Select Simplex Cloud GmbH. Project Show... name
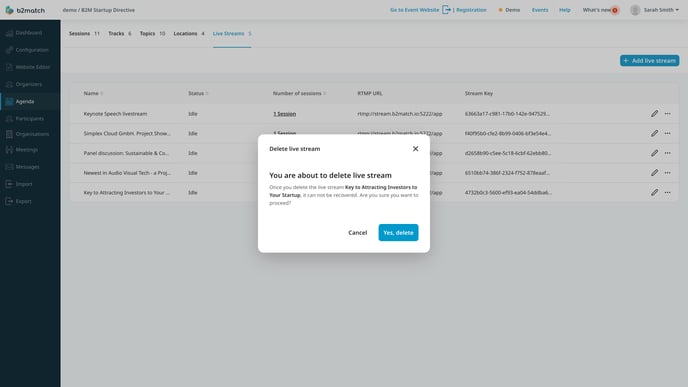Image resolution: width=688 pixels, height=387 pixels. click(127, 133)
